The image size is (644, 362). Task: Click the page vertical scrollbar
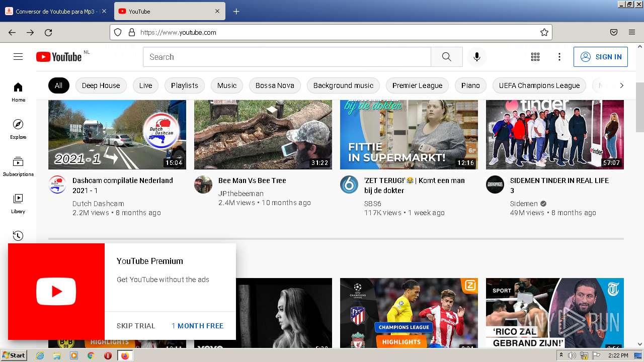(x=639, y=107)
